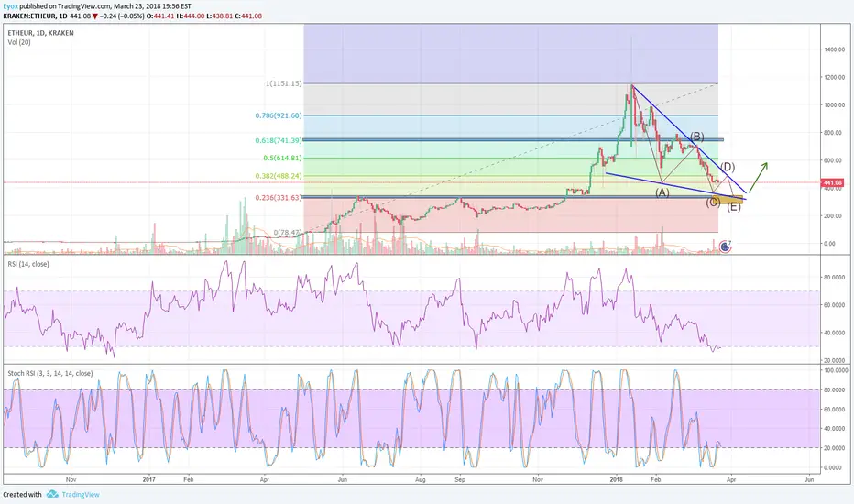Select the Fibonacci '0.786(921.60)' label
Viewport: 854px width, 504px height.
(279, 115)
